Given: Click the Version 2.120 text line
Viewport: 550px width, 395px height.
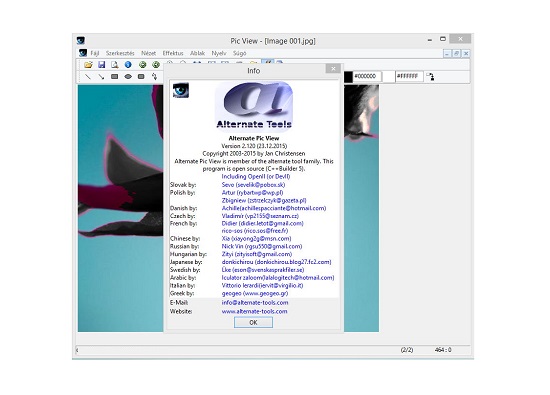Looking at the screenshot, I should click(254, 146).
